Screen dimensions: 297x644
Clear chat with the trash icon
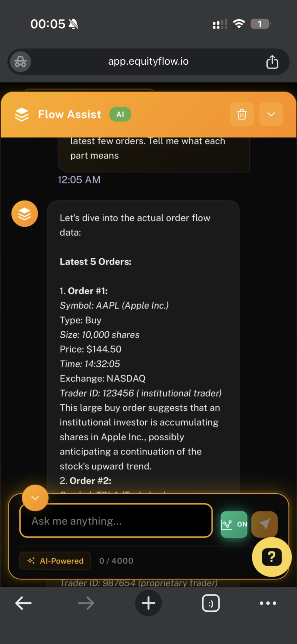242,114
